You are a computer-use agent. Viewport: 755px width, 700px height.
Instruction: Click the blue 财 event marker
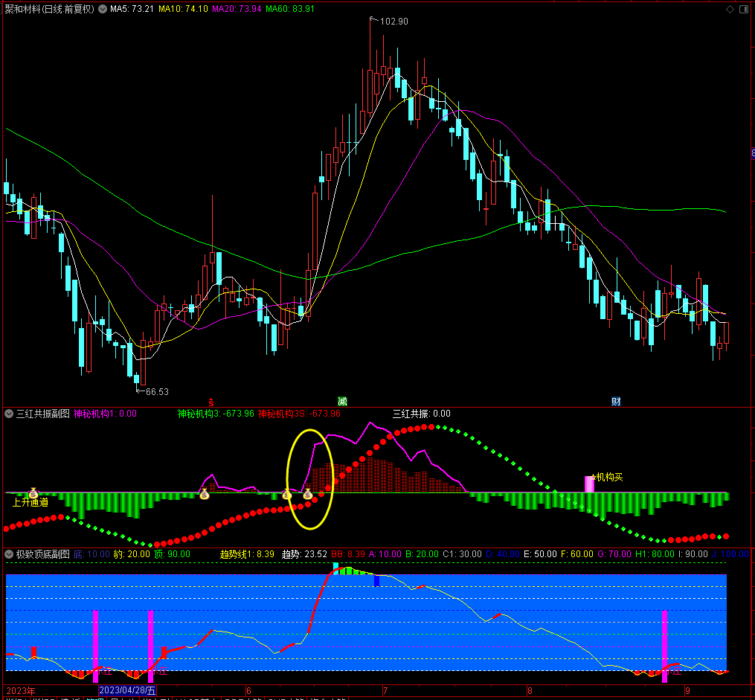pyautogui.click(x=616, y=402)
